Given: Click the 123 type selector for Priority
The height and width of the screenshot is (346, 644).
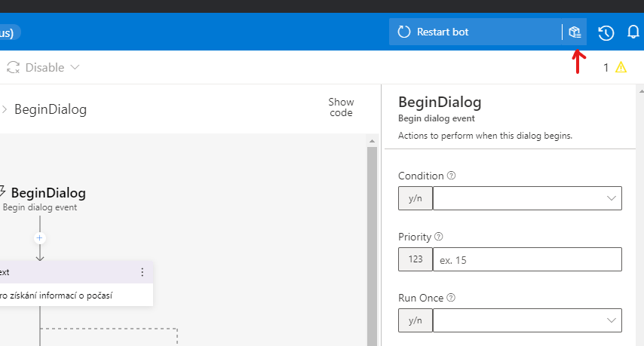Looking at the screenshot, I should 416,259.
